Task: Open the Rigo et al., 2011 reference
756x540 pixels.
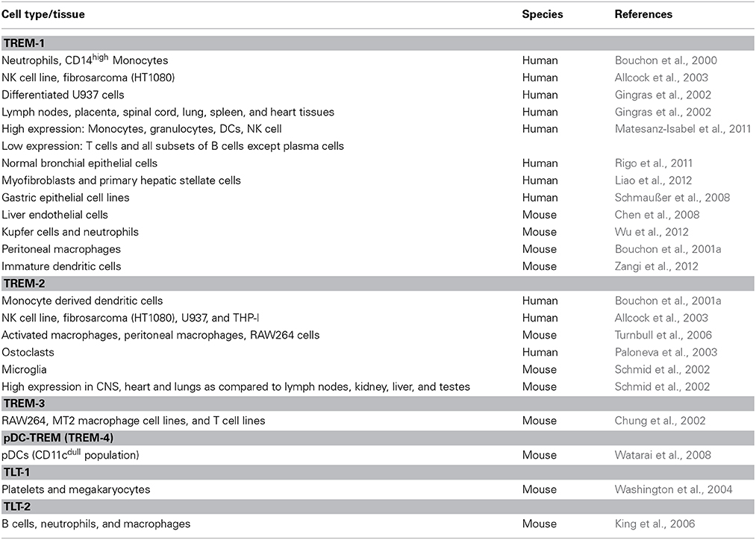Action: pyautogui.click(x=653, y=163)
